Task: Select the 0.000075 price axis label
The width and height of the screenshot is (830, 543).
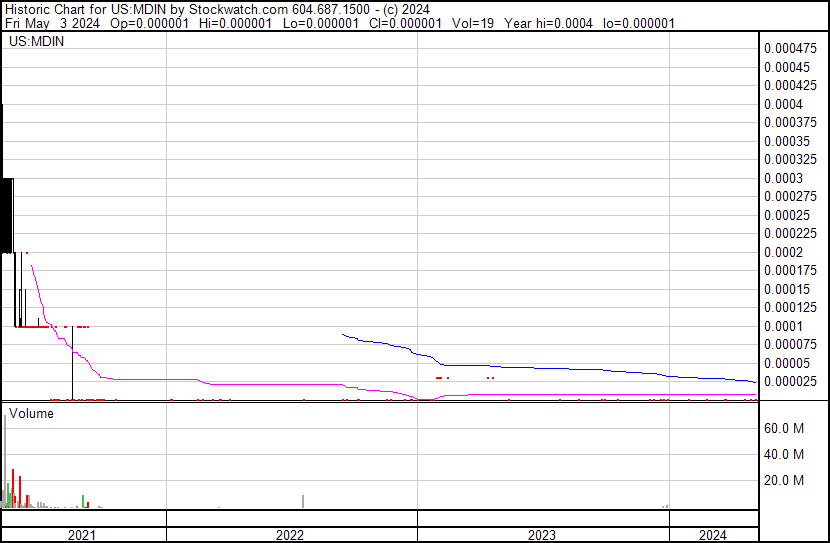Action: click(x=790, y=345)
